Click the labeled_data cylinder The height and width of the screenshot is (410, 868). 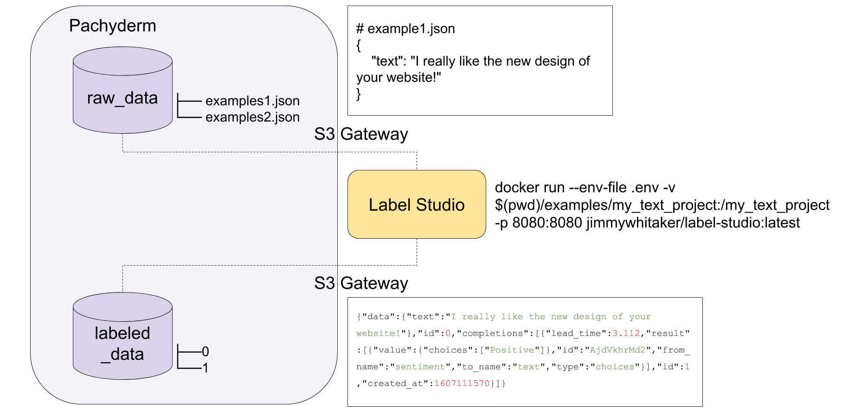point(122,336)
